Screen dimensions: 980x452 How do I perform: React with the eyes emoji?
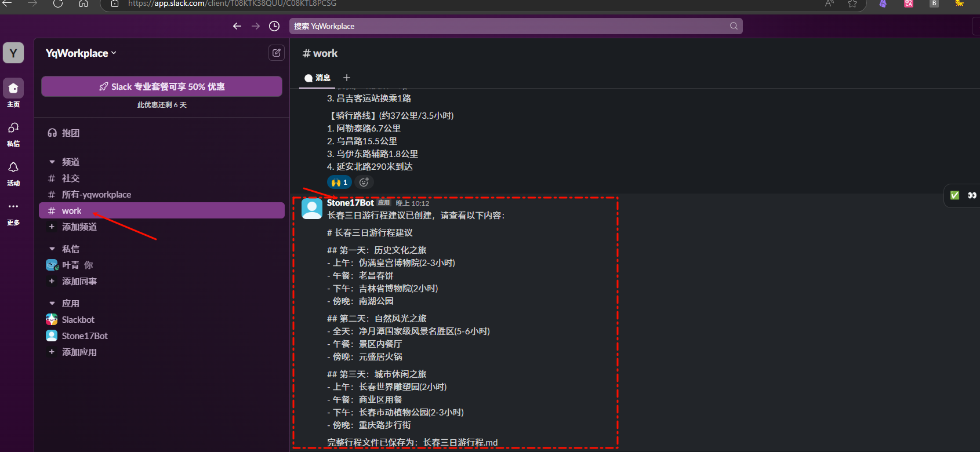tap(972, 195)
